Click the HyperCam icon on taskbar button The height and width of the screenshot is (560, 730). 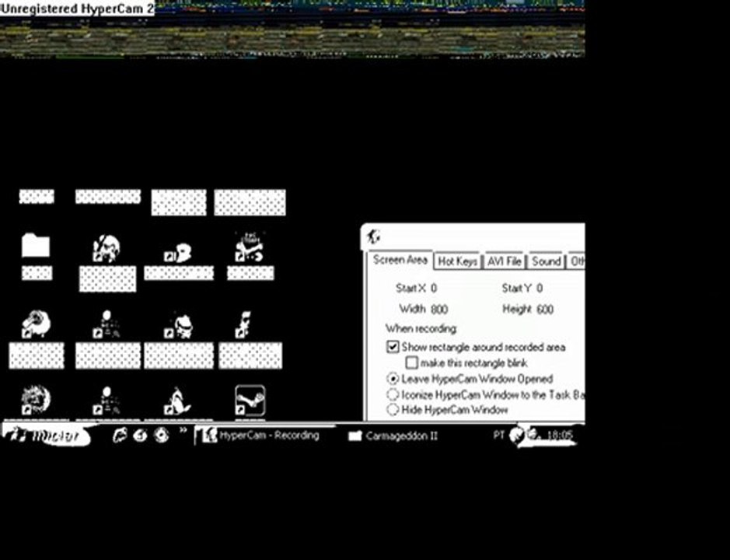point(209,435)
